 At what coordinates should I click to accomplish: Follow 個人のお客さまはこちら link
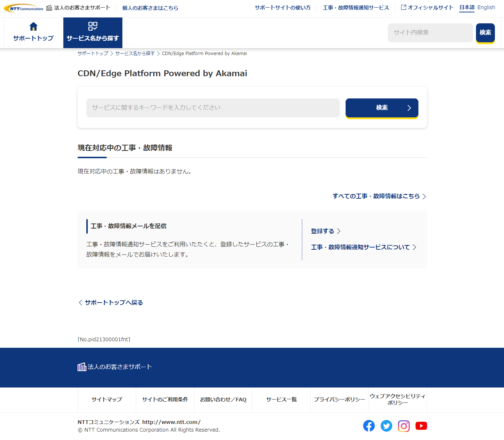(x=150, y=8)
